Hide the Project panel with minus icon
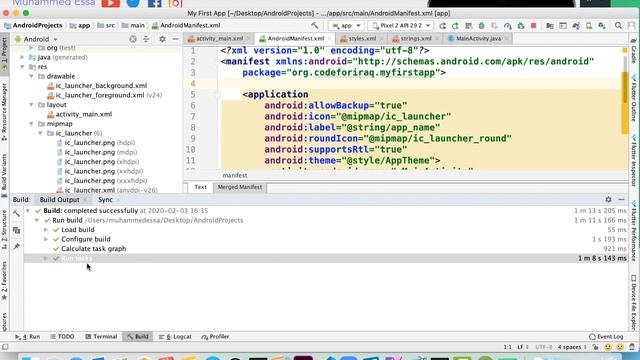 176,39
